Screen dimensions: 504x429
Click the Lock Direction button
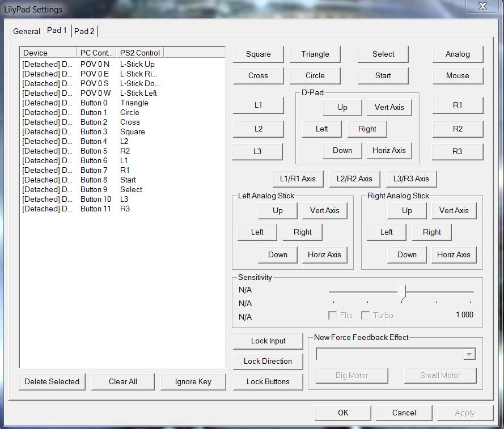tap(268, 361)
